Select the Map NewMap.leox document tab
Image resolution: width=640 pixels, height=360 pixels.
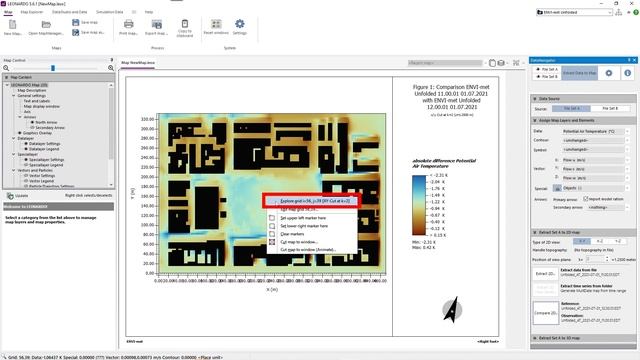coord(138,63)
